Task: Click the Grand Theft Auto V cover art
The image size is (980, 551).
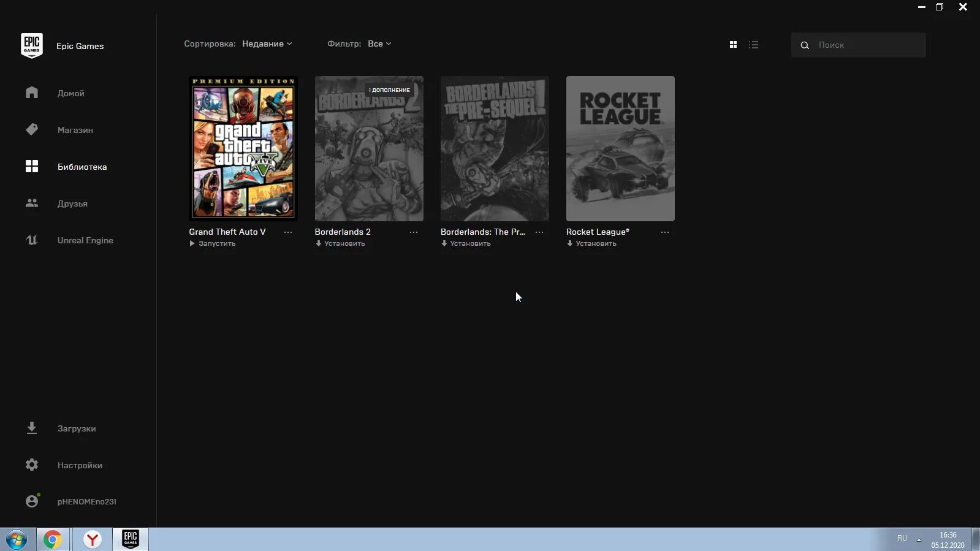Action: [x=243, y=148]
